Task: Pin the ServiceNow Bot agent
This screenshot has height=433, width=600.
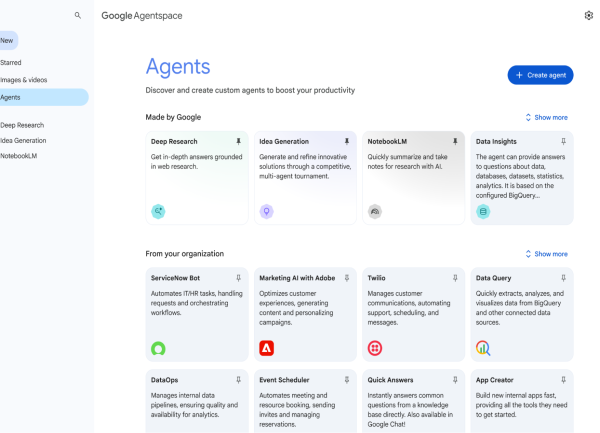Action: click(x=238, y=278)
